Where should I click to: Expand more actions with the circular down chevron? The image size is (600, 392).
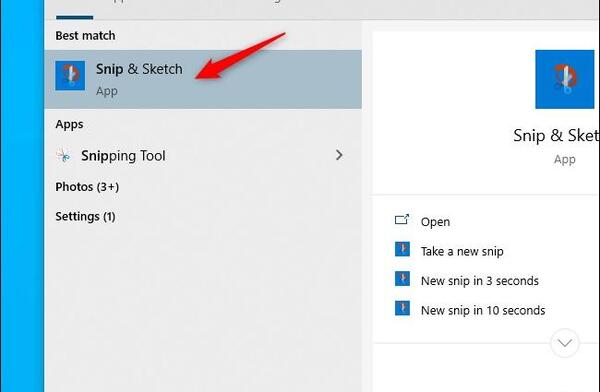(x=565, y=343)
